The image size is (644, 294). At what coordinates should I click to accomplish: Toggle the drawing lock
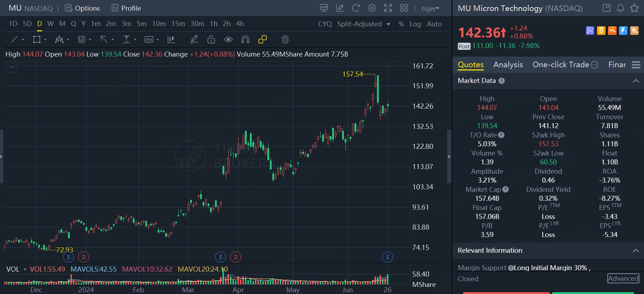click(211, 40)
